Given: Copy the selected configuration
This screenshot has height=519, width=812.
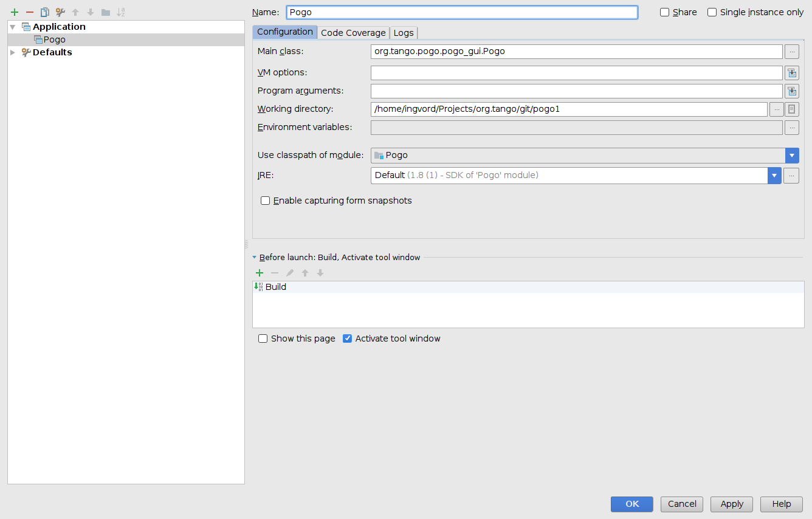Looking at the screenshot, I should pyautogui.click(x=45, y=12).
